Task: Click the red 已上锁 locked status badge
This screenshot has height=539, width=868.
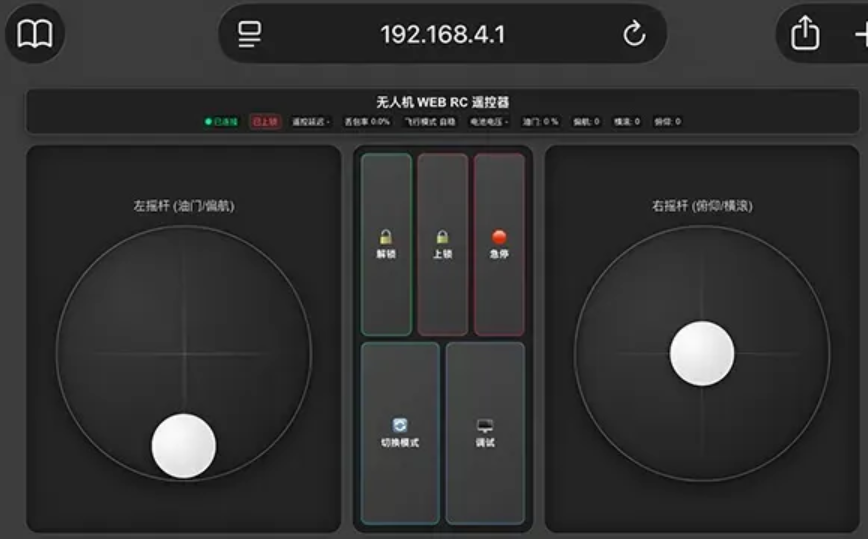Action: [265, 122]
